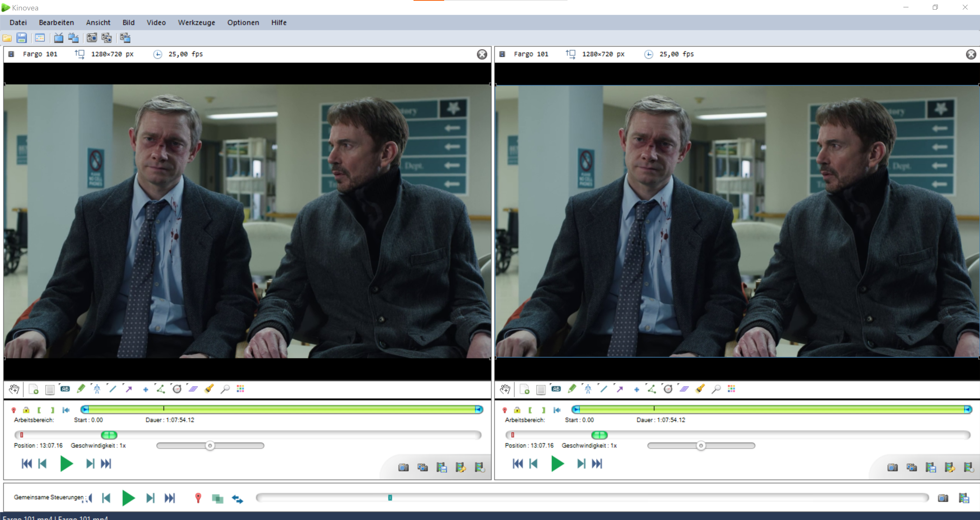Jump to last frame in right player

coord(597,464)
